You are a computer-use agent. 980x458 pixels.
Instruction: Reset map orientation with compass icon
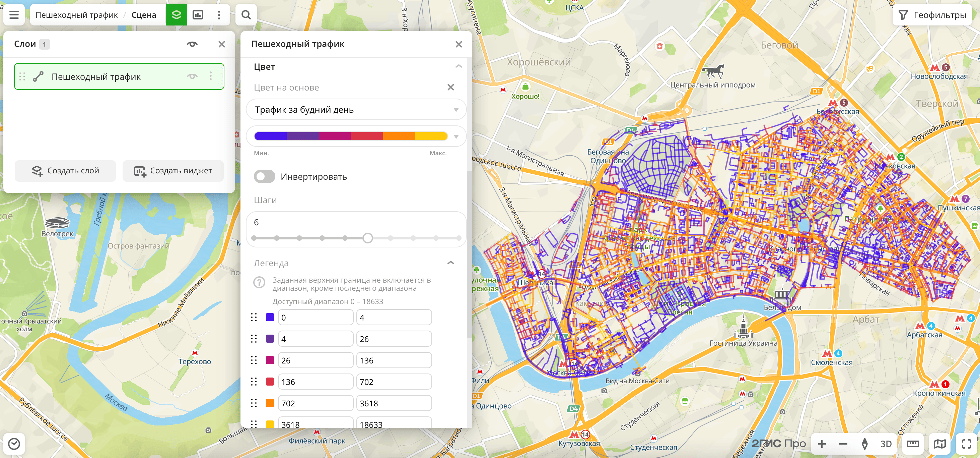pos(864,444)
